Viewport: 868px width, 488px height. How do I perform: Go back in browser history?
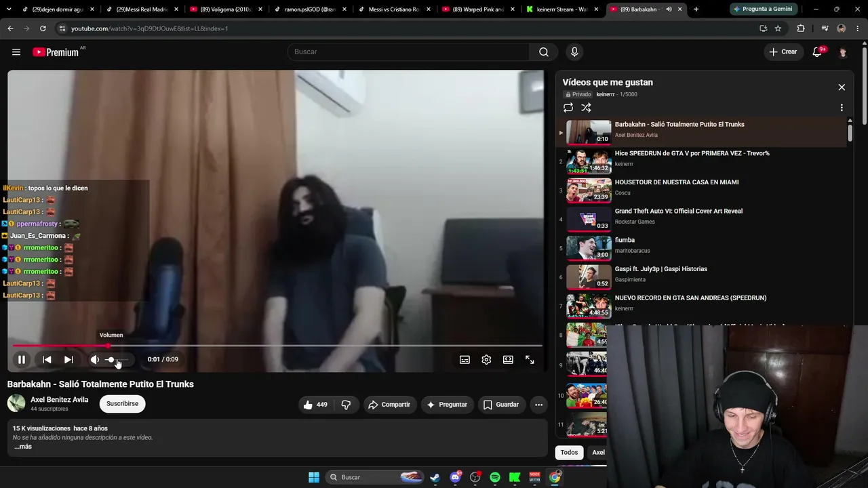[10, 28]
